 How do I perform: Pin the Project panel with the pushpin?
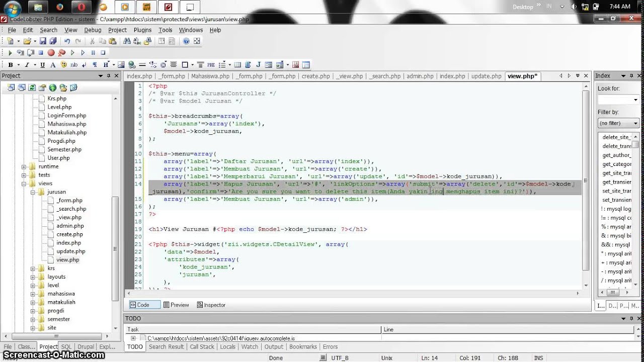[x=108, y=76]
